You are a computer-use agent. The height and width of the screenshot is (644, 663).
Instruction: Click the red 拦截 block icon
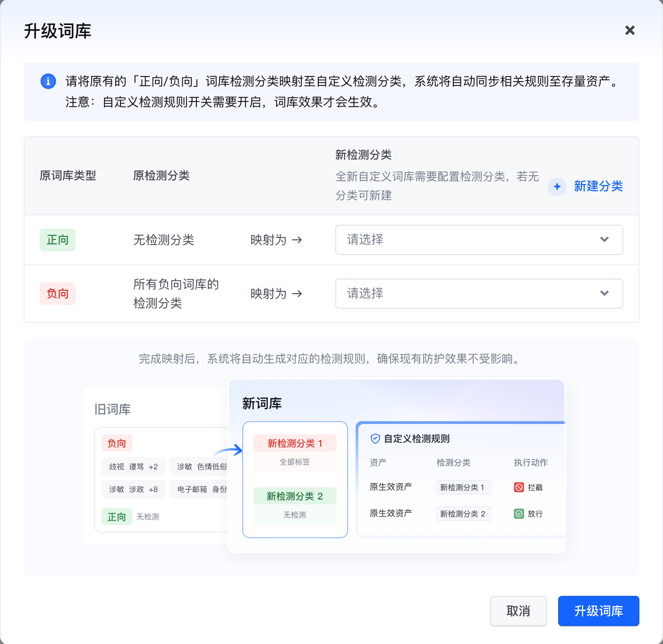519,487
